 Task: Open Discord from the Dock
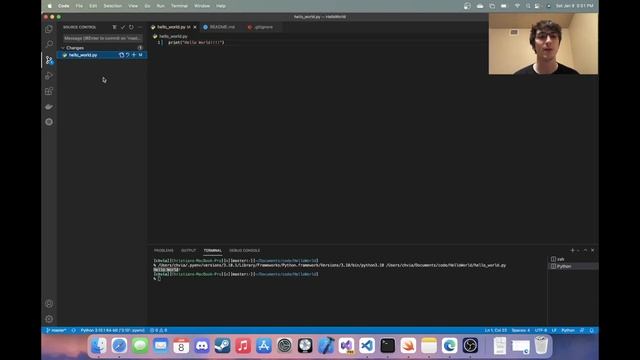[202, 346]
